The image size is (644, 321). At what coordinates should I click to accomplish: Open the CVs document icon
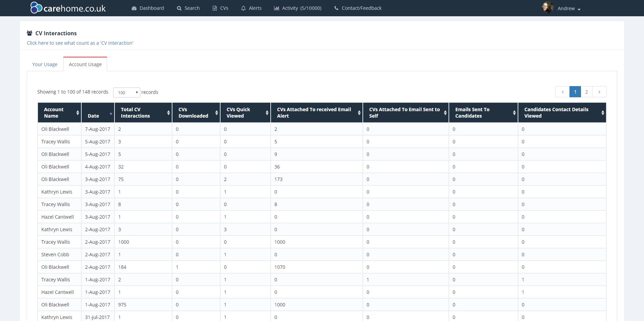[215, 8]
